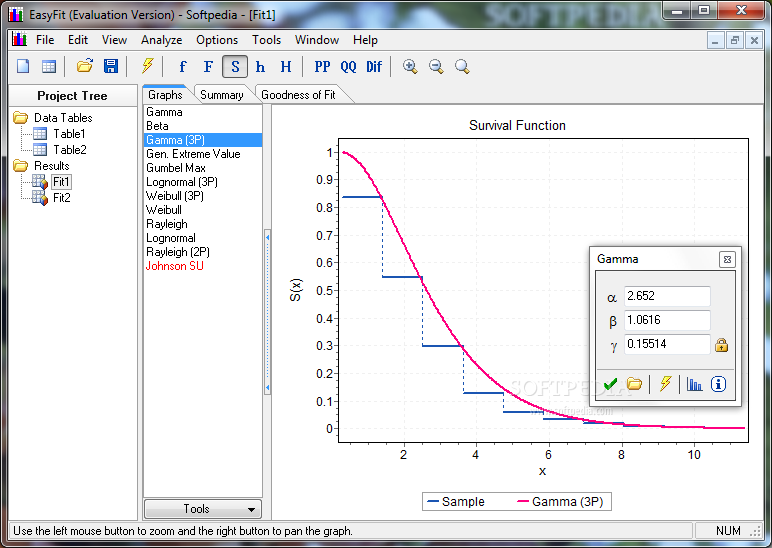Open the Edit menu
Screen dimensions: 772x548
pyautogui.click(x=78, y=40)
